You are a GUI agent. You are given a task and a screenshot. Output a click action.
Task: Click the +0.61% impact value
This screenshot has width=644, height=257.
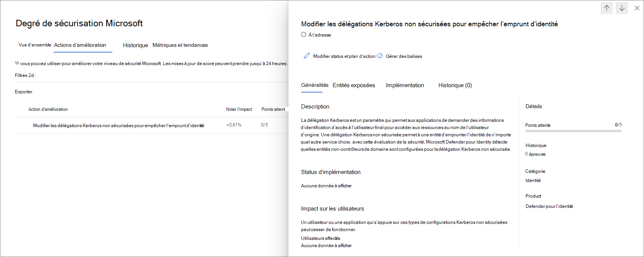(x=234, y=125)
